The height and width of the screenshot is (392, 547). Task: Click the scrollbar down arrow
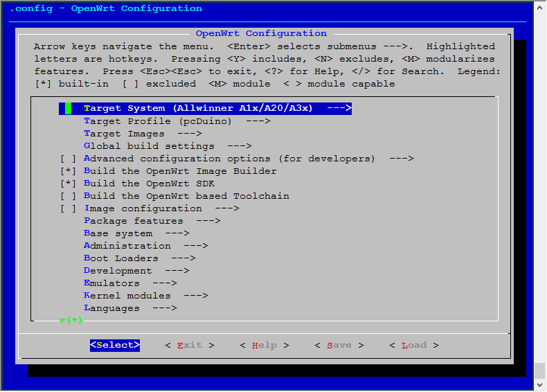(539, 385)
